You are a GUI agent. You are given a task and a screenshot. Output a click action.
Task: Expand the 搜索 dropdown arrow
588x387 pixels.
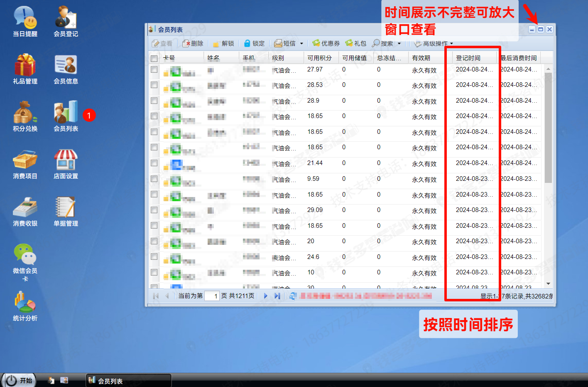pos(399,44)
